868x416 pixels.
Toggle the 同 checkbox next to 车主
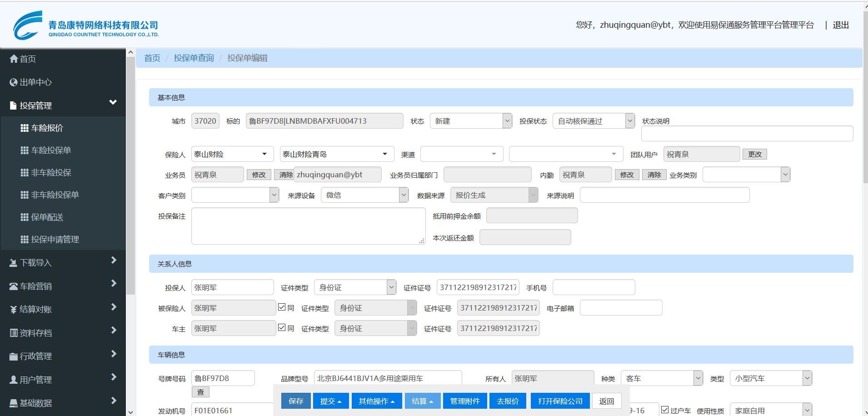point(282,328)
